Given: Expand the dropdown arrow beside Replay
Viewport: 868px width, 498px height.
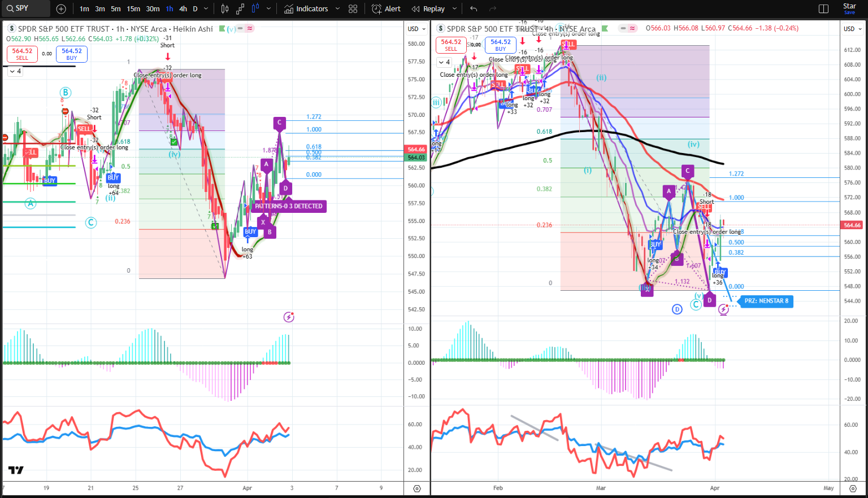Looking at the screenshot, I should point(453,9).
